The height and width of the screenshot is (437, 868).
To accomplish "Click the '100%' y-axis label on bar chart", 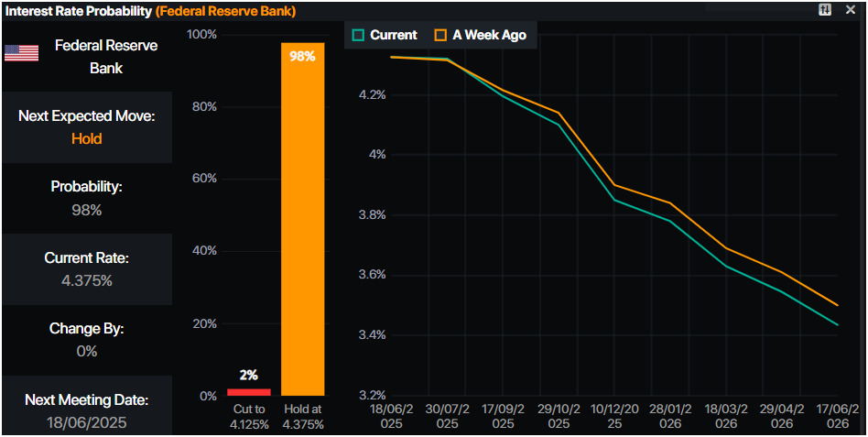I will (202, 35).
